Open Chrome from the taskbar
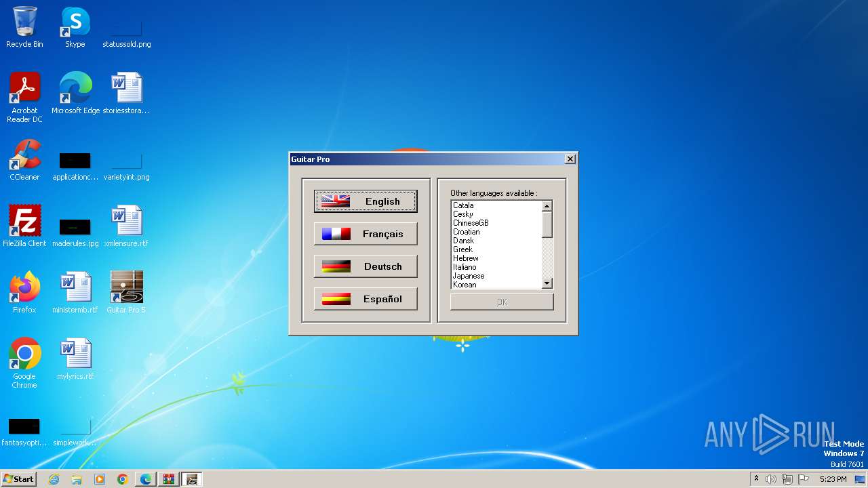This screenshot has height=488, width=868. pos(123,479)
